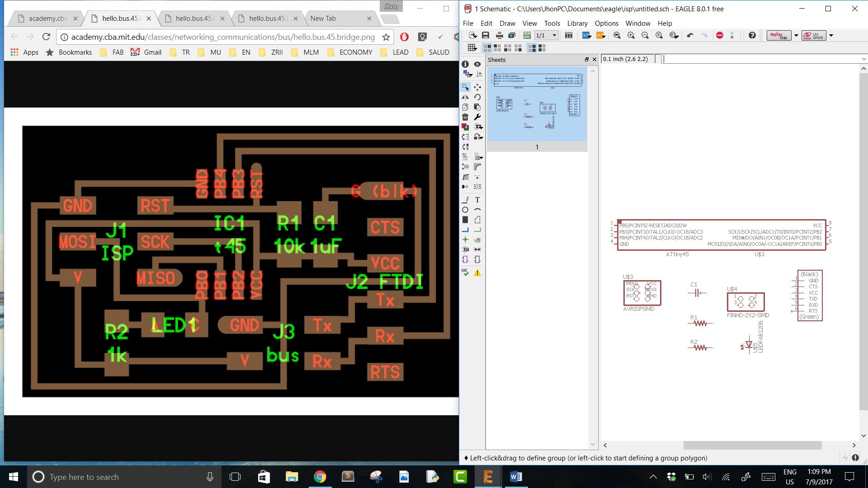Screen dimensions: 868x488
Task: Open the EAGLE help question-mark icon
Action: point(752,35)
